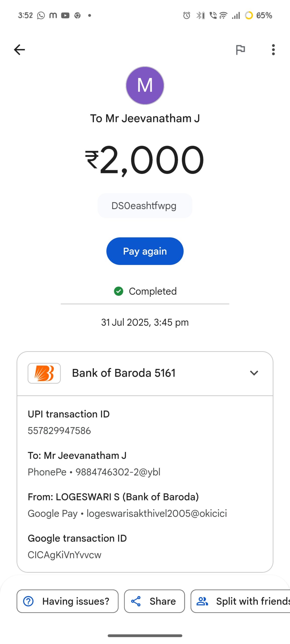Tap the DS0eashtfwpg note chip
The height and width of the screenshot is (644, 290).
(145, 206)
